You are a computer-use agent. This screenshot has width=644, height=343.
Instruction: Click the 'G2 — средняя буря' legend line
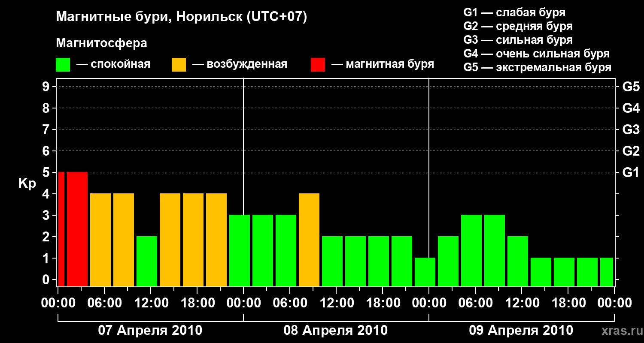click(x=518, y=26)
